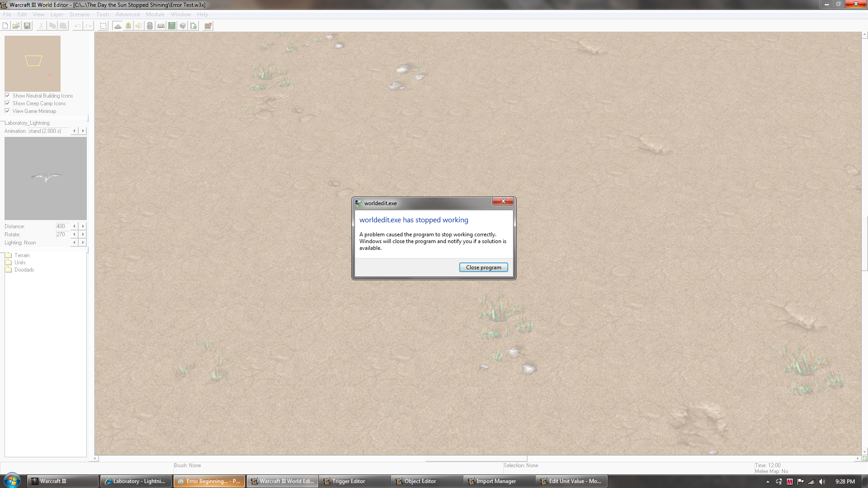This screenshot has width=868, height=488.
Task: Click the Distance value field 400
Action: pyautogui.click(x=62, y=226)
